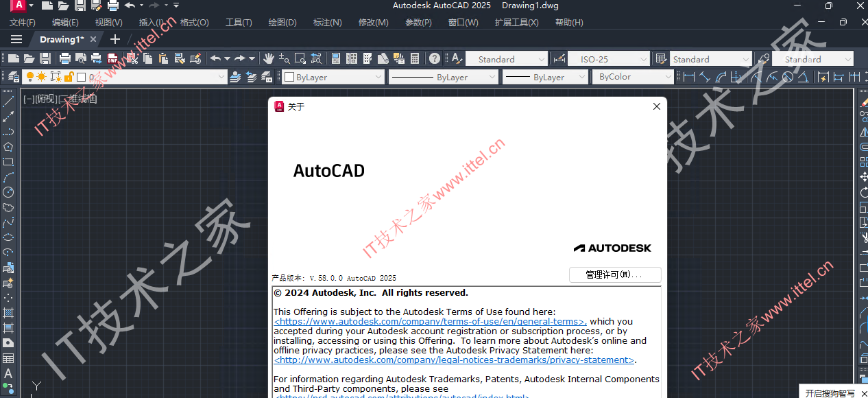
Task: Click the [-] viewport control label
Action: point(28,99)
